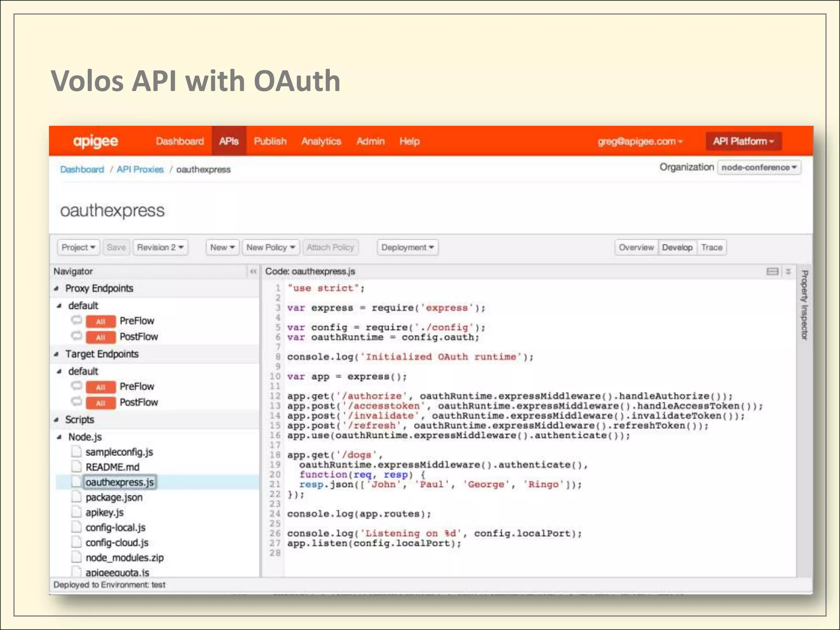Follow the Dashboard breadcrumb link
This screenshot has height=630, width=840.
click(x=82, y=169)
